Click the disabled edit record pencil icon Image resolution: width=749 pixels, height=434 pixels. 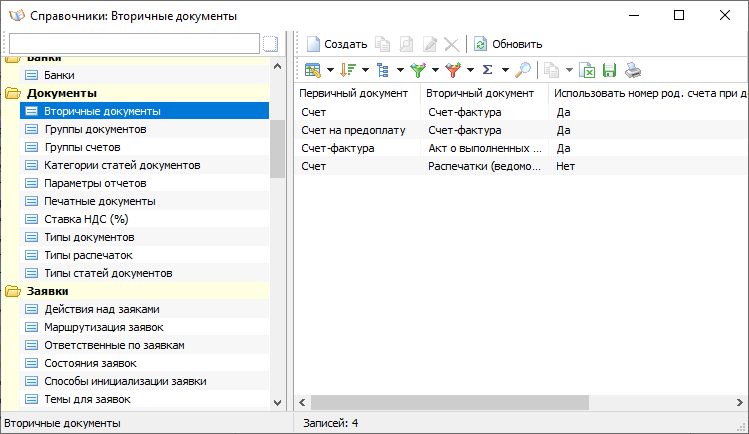point(429,44)
